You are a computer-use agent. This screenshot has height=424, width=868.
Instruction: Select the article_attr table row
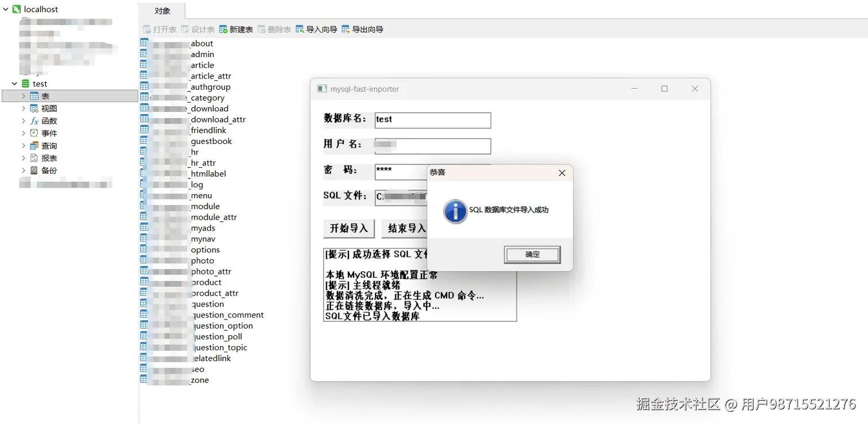pyautogui.click(x=186, y=76)
